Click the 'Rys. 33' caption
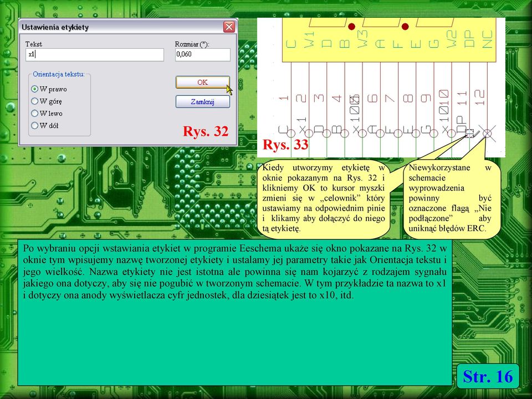 (x=285, y=145)
